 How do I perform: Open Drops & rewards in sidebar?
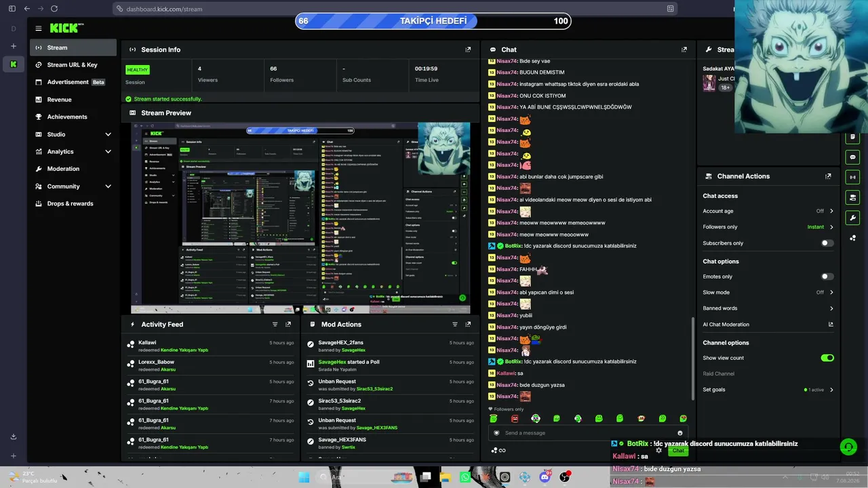point(73,203)
